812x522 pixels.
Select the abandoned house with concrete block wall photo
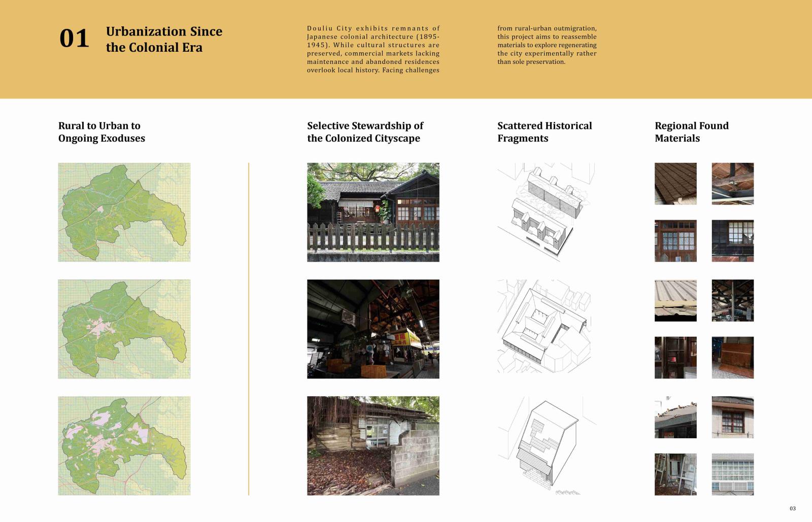pyautogui.click(x=373, y=445)
